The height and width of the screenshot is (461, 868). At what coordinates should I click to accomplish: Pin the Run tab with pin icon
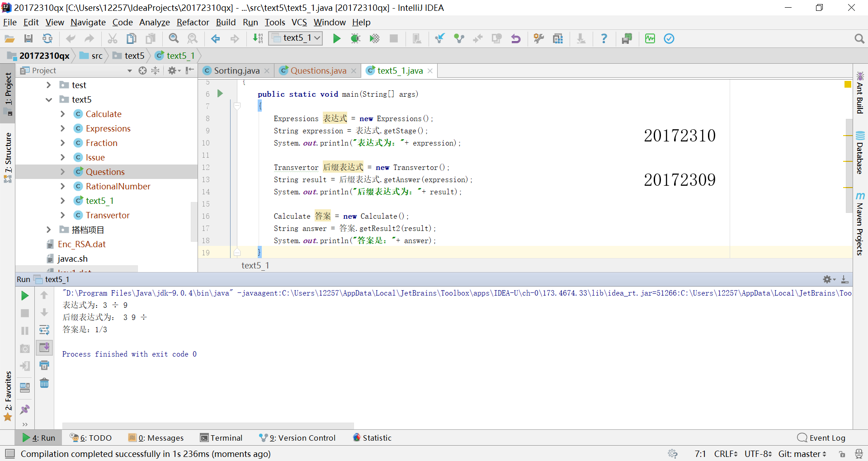pyautogui.click(x=25, y=409)
